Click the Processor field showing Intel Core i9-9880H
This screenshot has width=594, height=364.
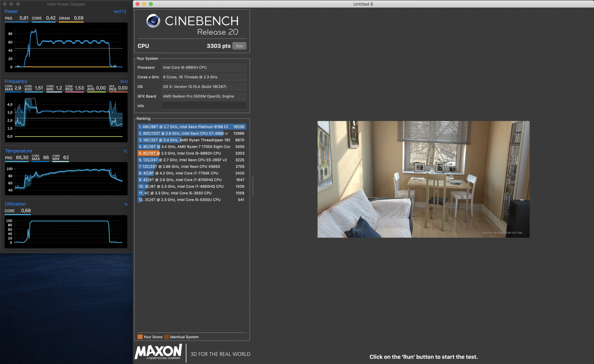point(203,67)
